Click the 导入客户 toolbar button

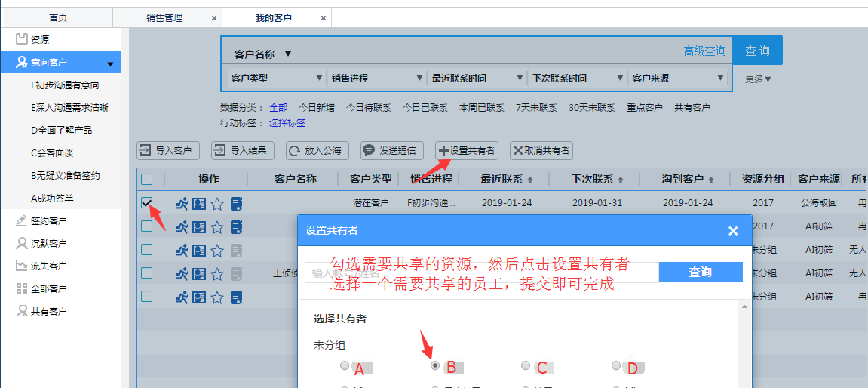pos(168,150)
